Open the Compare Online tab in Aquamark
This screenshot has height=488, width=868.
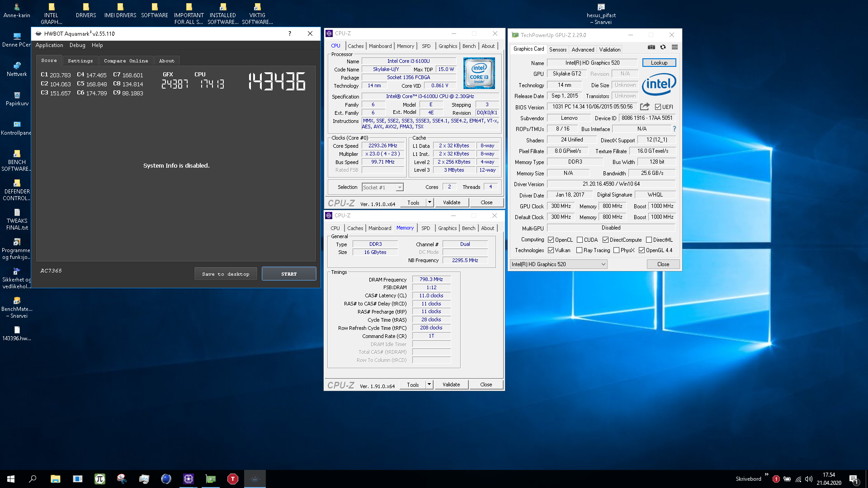pos(126,61)
